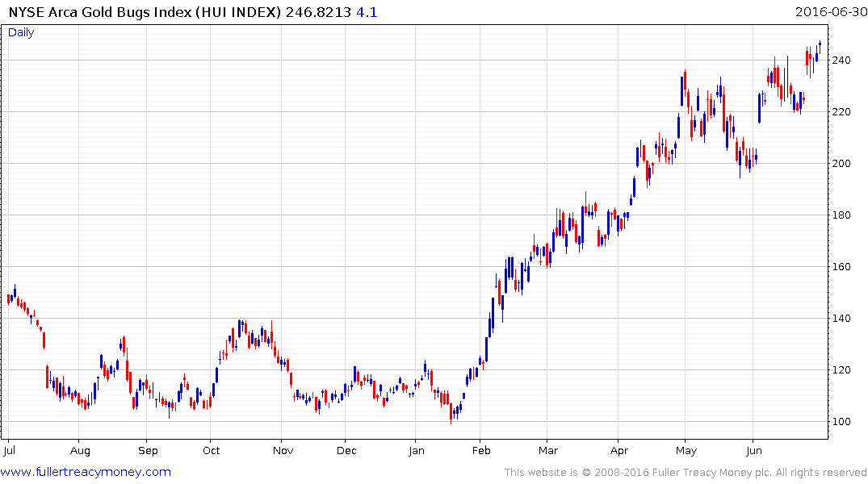This screenshot has height=484, width=868.
Task: Click the Jul label on x-axis
Action: click(9, 450)
